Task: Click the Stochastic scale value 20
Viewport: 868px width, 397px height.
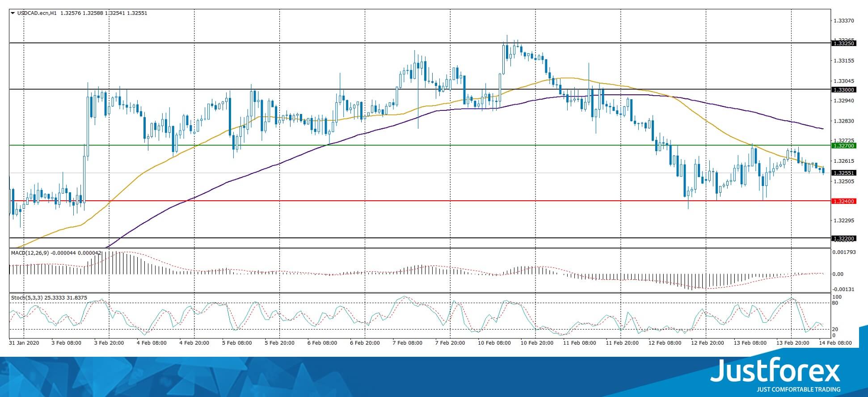Action: point(835,329)
